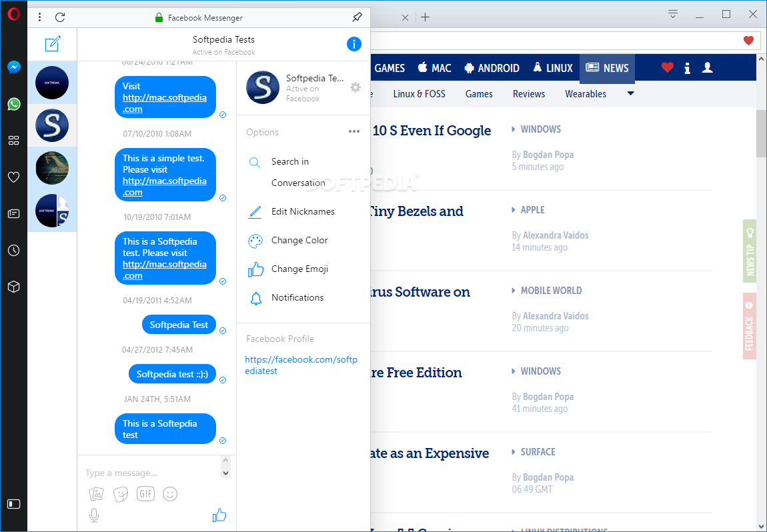The image size is (767, 532).
Task: Open GAMES section on Softpedia
Action: point(390,68)
